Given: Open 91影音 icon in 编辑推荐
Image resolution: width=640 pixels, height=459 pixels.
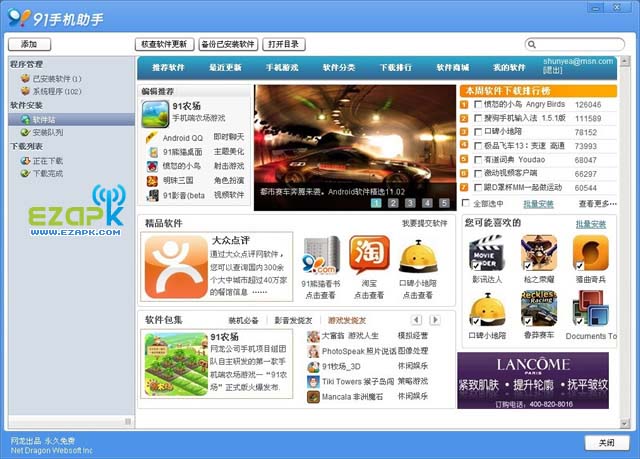Looking at the screenshot, I should [x=153, y=195].
